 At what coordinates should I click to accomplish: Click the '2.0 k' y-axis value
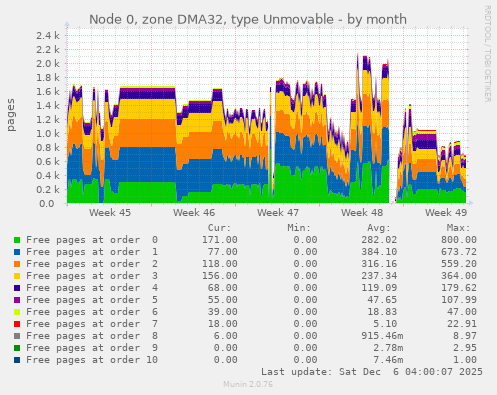pos(48,63)
